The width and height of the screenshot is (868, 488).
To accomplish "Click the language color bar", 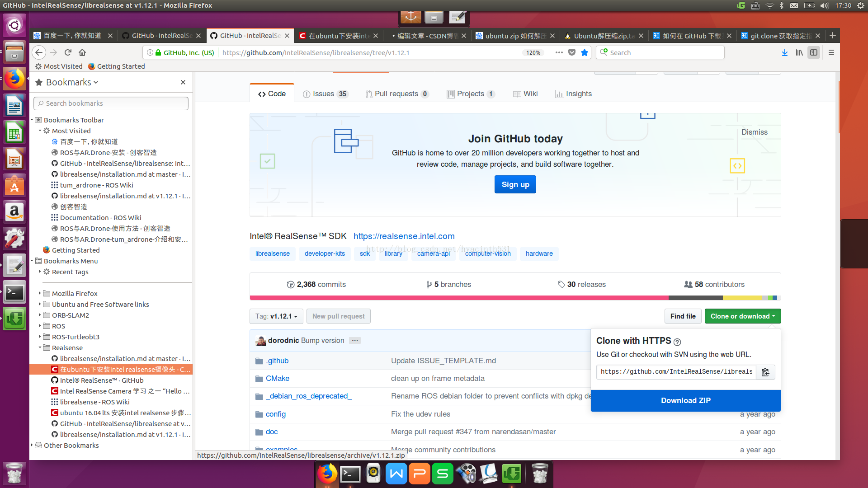I will pos(515,298).
